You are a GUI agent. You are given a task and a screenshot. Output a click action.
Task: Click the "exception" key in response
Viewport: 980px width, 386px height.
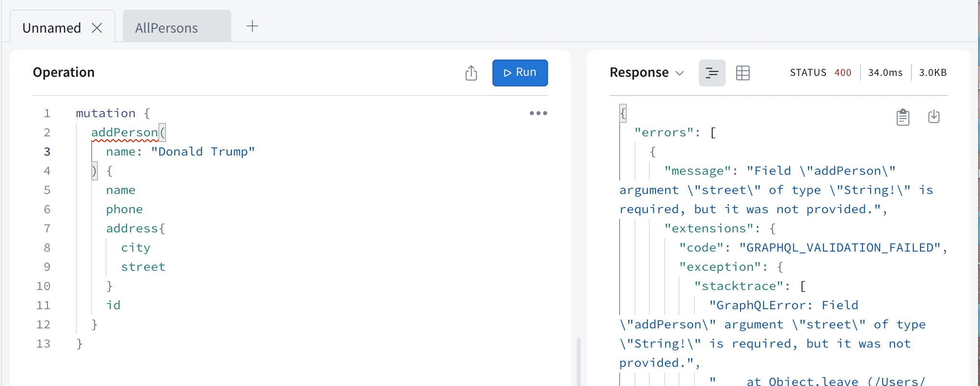click(720, 267)
